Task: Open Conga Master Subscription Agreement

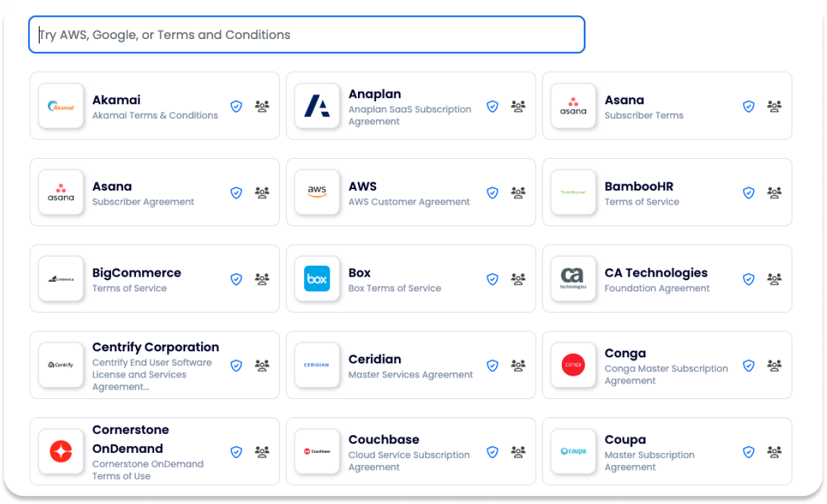Action: [x=666, y=374]
